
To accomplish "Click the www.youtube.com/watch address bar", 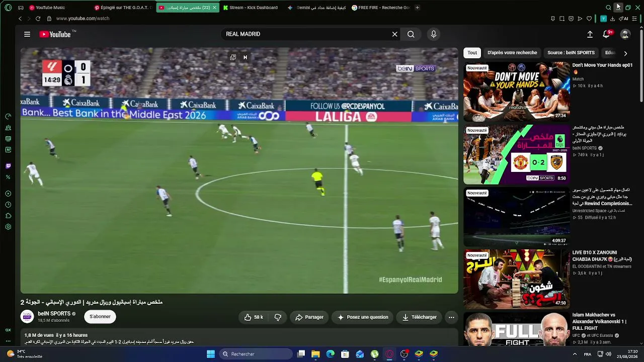I will 83,19.
